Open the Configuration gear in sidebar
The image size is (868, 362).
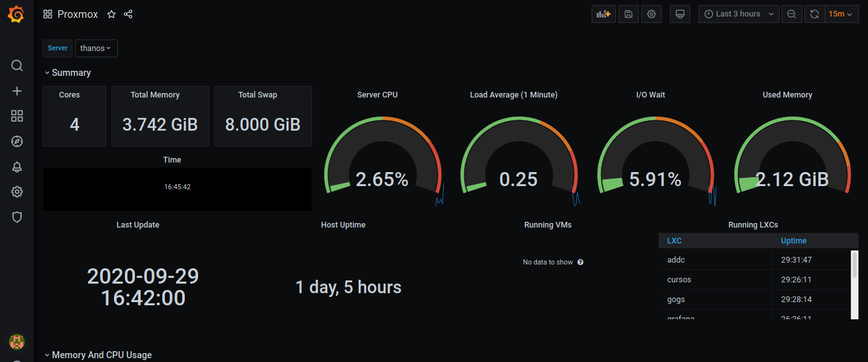17,192
